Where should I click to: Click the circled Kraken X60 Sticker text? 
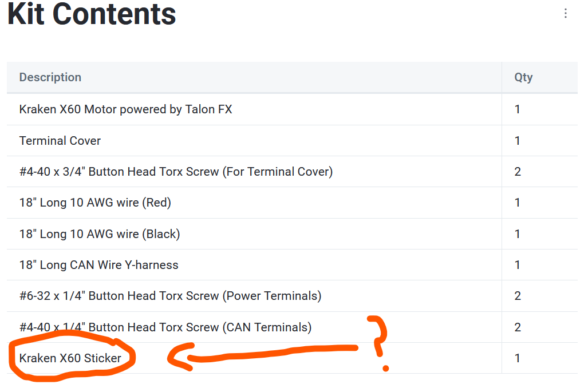pyautogui.click(x=70, y=358)
